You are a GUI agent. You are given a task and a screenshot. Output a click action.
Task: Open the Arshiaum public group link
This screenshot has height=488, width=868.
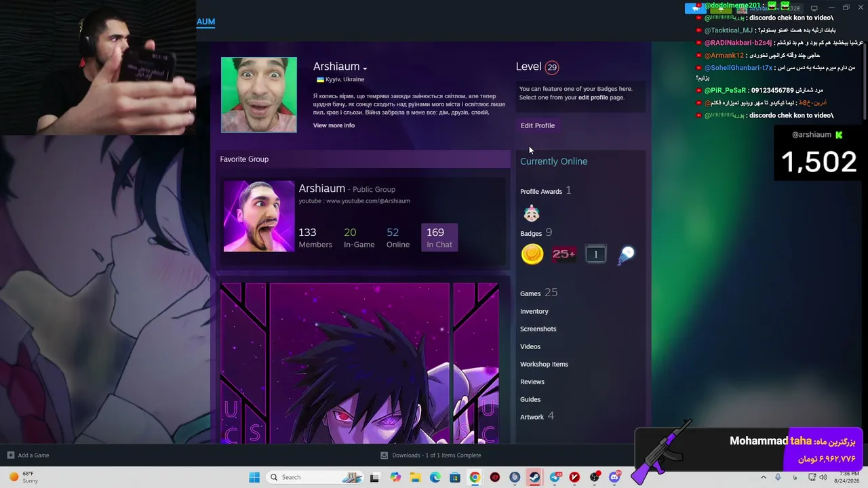coord(322,188)
